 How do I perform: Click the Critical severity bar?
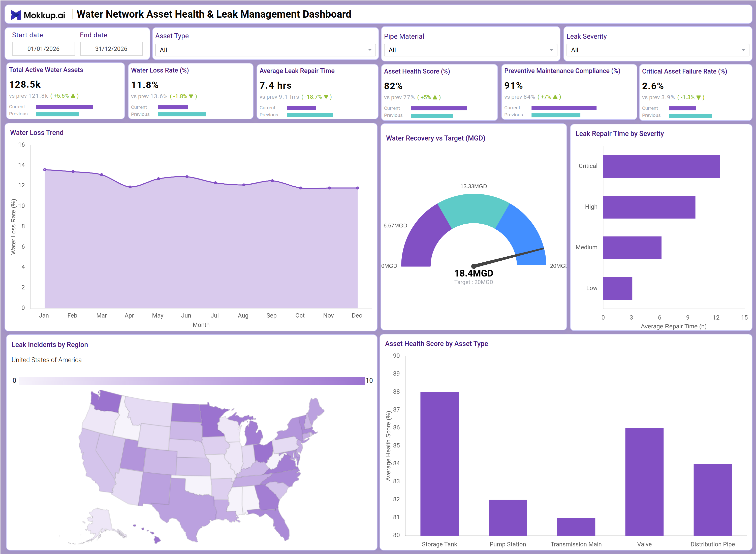pos(661,166)
